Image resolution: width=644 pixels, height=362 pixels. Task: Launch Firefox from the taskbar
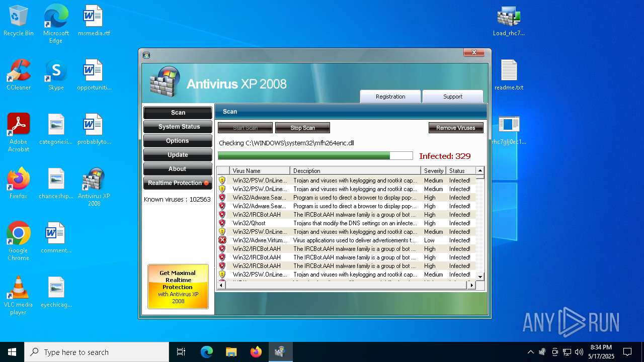[x=256, y=352]
